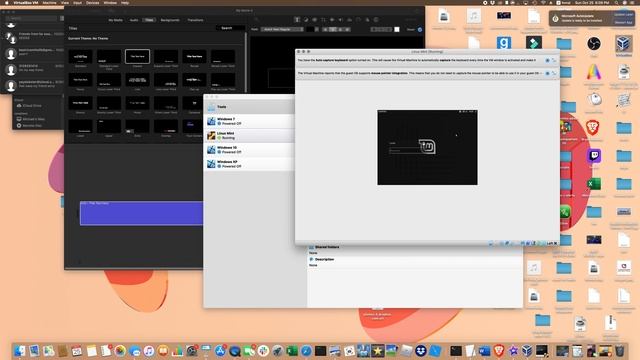The height and width of the screenshot is (360, 640).
Task: Open the Devices menu in the menu bar
Action: (93, 2)
